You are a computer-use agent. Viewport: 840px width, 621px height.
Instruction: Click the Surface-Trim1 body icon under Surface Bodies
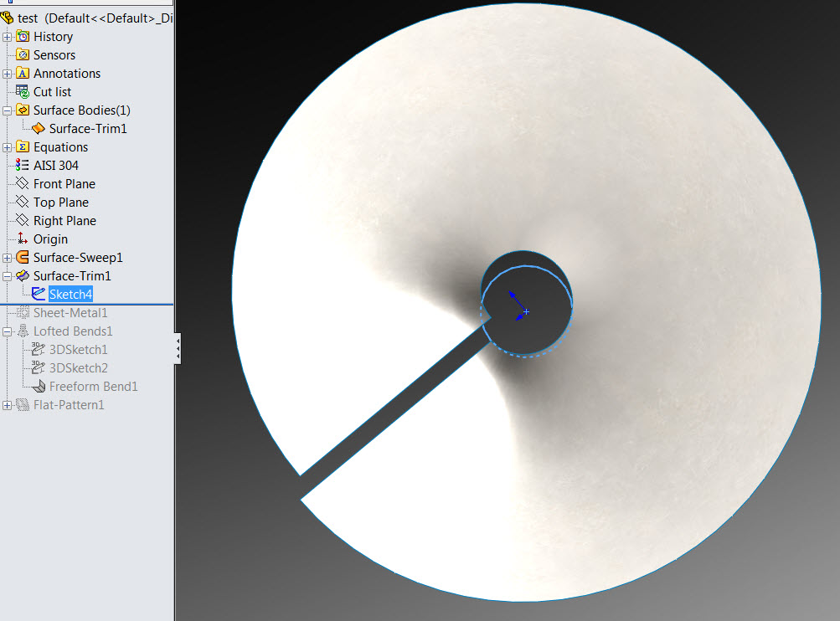pos(38,129)
